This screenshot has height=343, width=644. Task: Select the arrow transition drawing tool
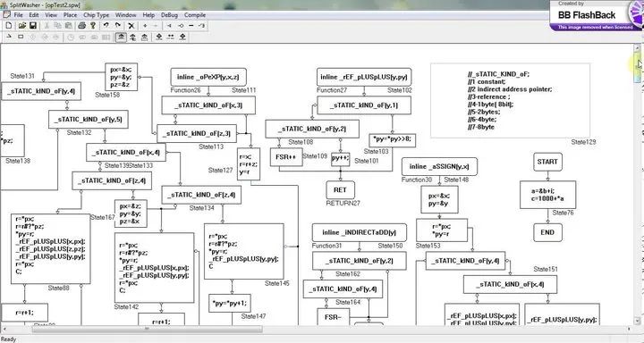(9, 37)
